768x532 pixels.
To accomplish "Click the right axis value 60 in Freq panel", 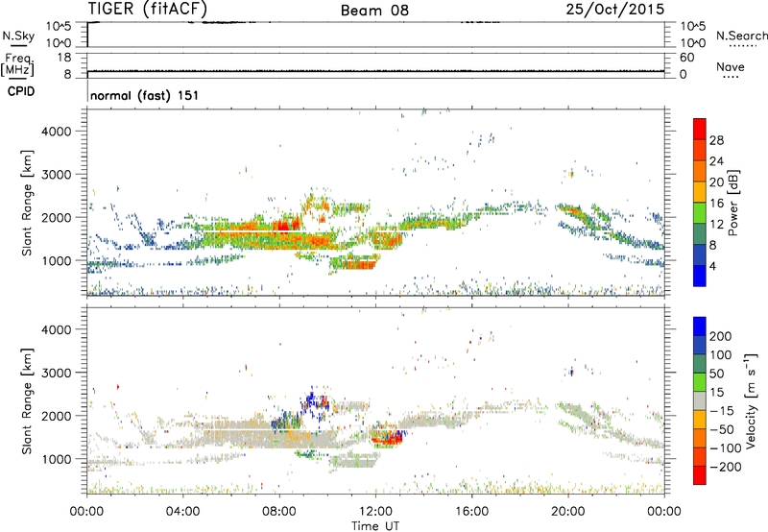I will click(686, 58).
